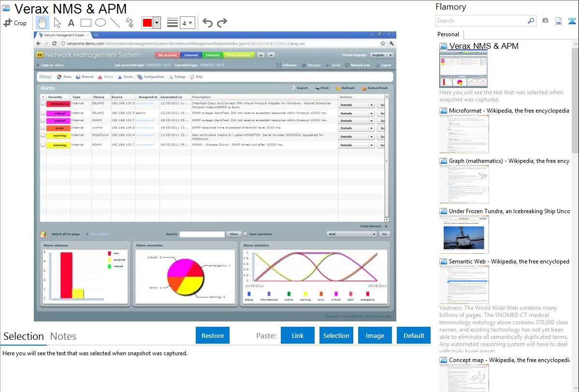Select the Crop tool
The height and width of the screenshot is (392, 579).
click(15, 22)
